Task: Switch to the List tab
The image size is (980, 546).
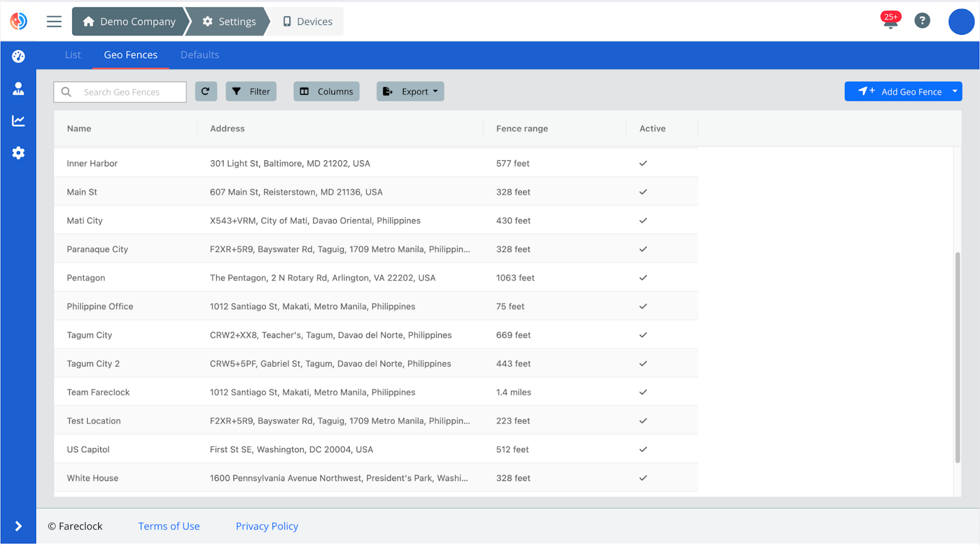Action: [x=73, y=55]
